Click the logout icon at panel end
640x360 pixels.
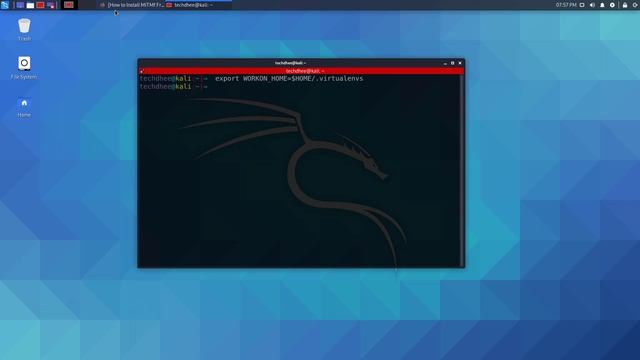[636, 5]
